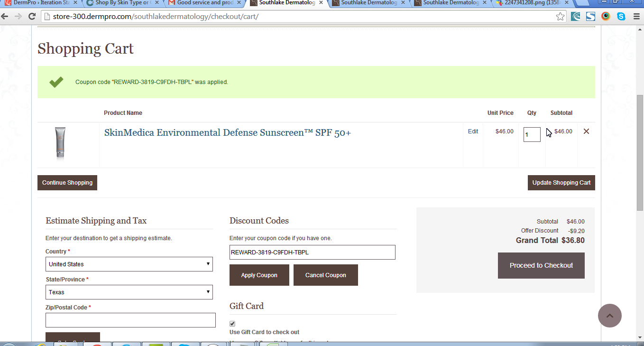The image size is (644, 346).
Task: Open the Chrome hamburger menu
Action: click(636, 17)
